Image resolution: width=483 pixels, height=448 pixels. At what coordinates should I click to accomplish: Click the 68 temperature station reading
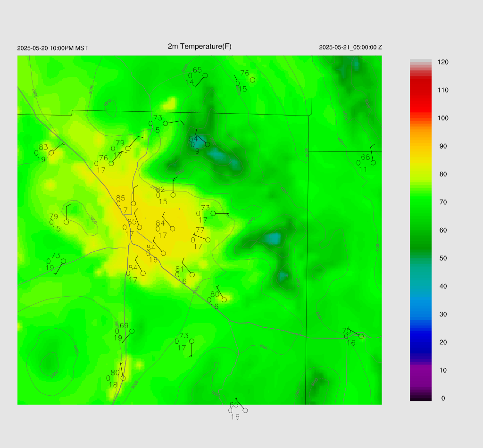[x=366, y=158]
